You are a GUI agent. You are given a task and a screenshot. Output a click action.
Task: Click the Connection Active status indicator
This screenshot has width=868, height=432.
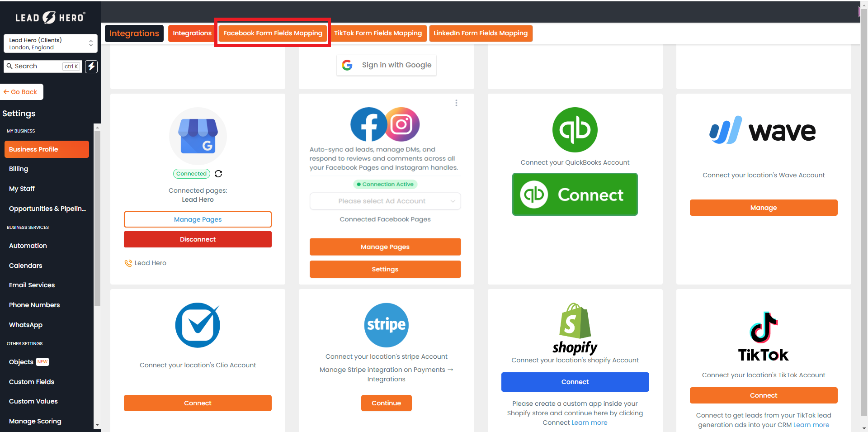385,184
